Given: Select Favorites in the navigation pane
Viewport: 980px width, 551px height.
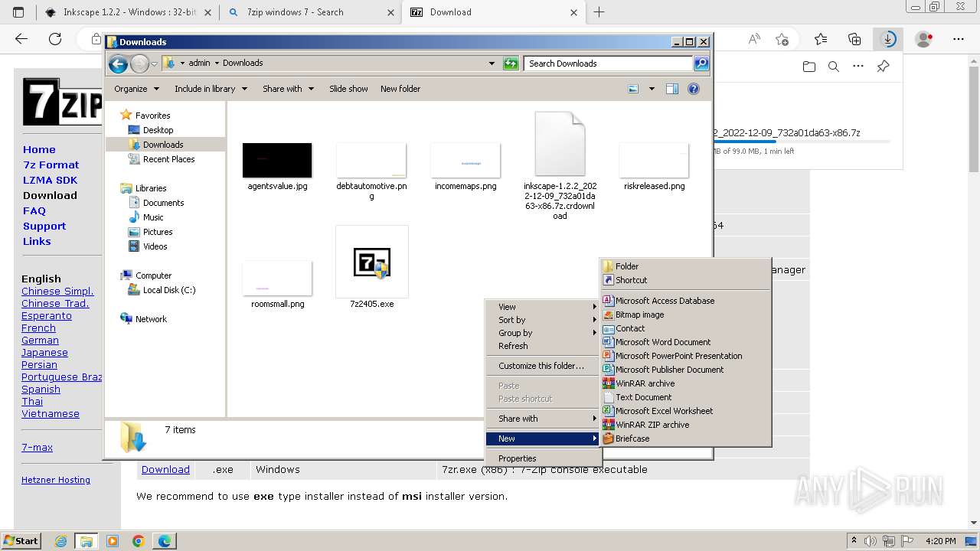Looking at the screenshot, I should pos(152,116).
